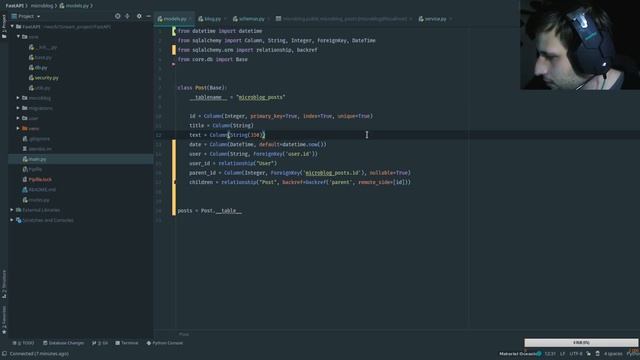The image size is (640, 360).
Task: Open __init__.py in the core folder
Action: (x=43, y=47)
